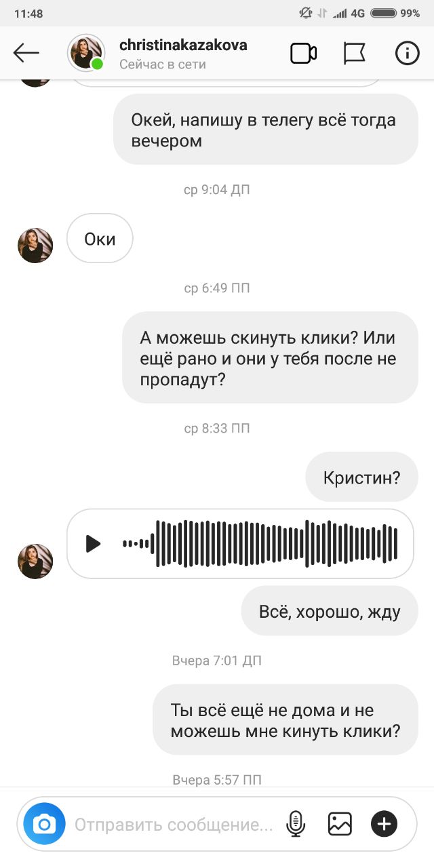Open conversation info via the i icon
The height and width of the screenshot is (868, 434).
[407, 53]
